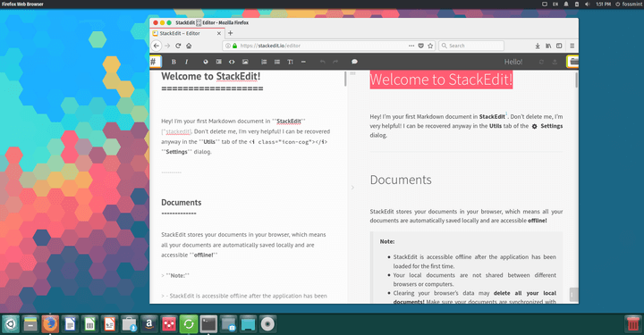Click preview pane scrollbar

(x=576, y=80)
